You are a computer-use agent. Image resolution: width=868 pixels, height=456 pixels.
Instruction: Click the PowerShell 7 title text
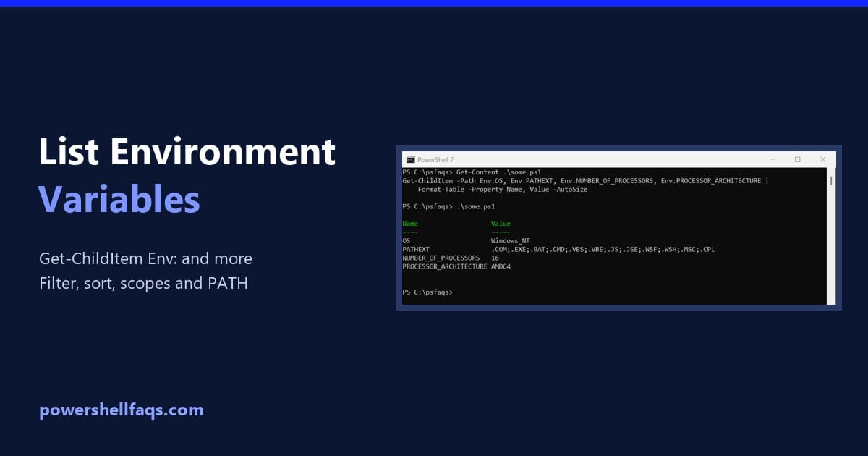tap(435, 159)
